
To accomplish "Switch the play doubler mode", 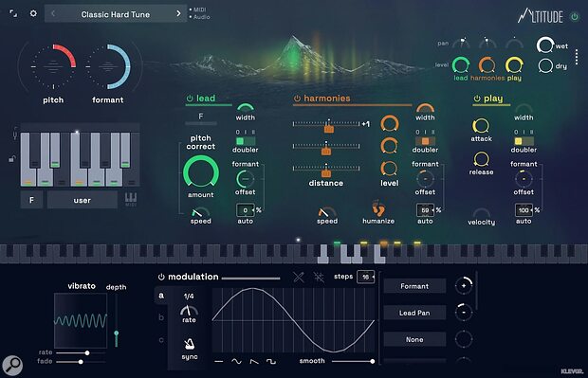I will click(524, 141).
